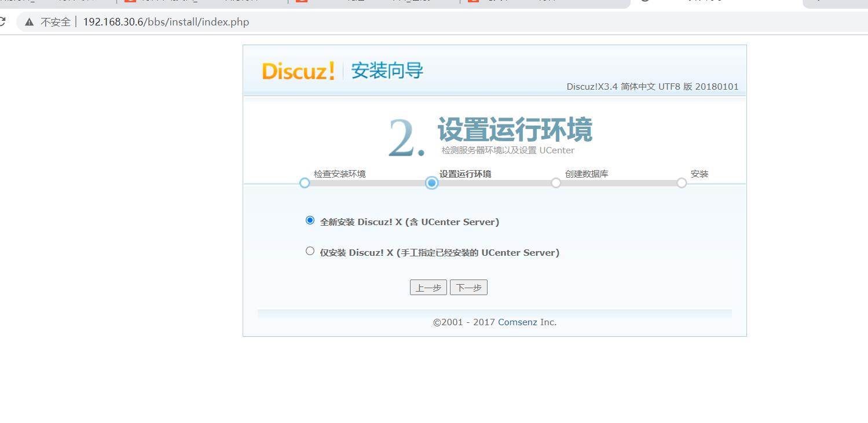
Task: Click the 不安全 label in address bar
Action: 56,23
